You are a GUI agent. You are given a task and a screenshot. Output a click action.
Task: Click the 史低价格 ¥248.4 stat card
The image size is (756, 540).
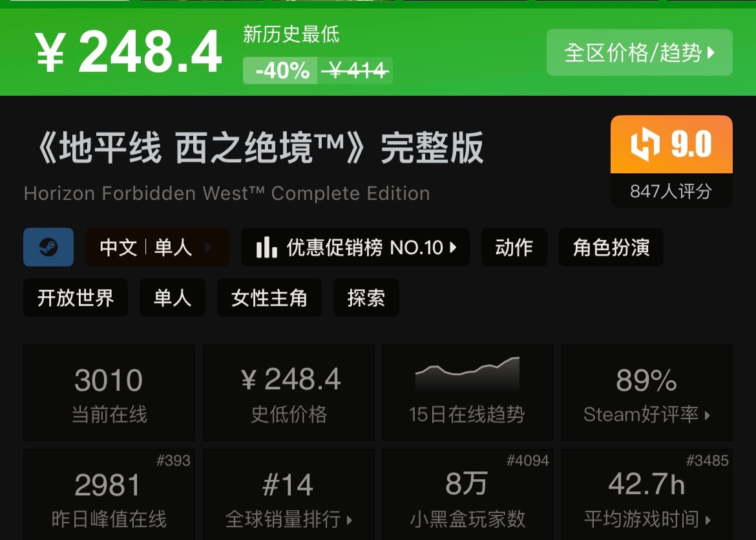[289, 393]
